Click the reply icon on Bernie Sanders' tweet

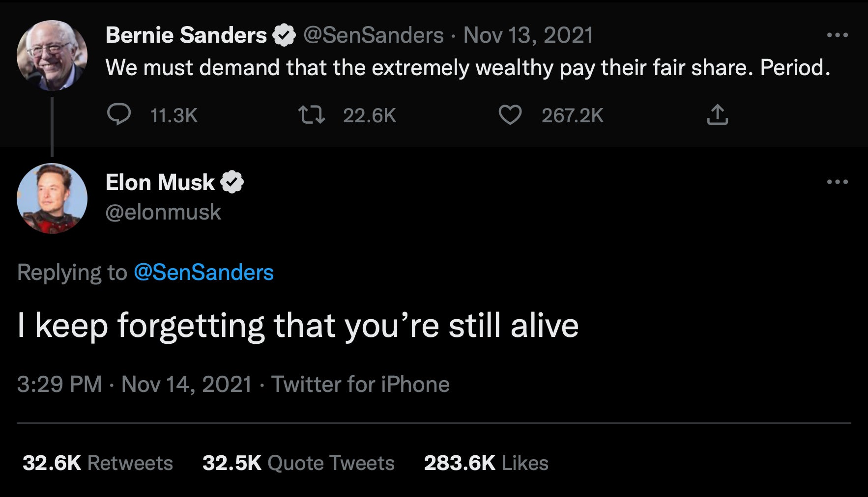pos(119,115)
